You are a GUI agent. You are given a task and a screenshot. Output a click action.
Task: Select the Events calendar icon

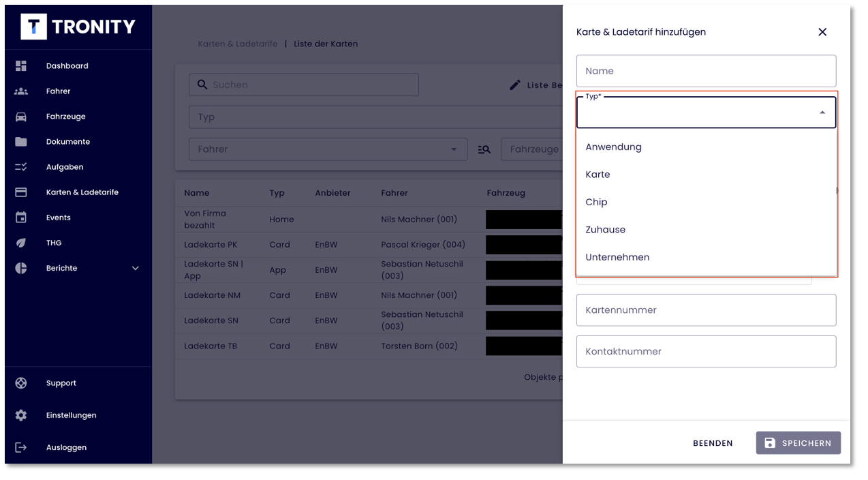[21, 217]
